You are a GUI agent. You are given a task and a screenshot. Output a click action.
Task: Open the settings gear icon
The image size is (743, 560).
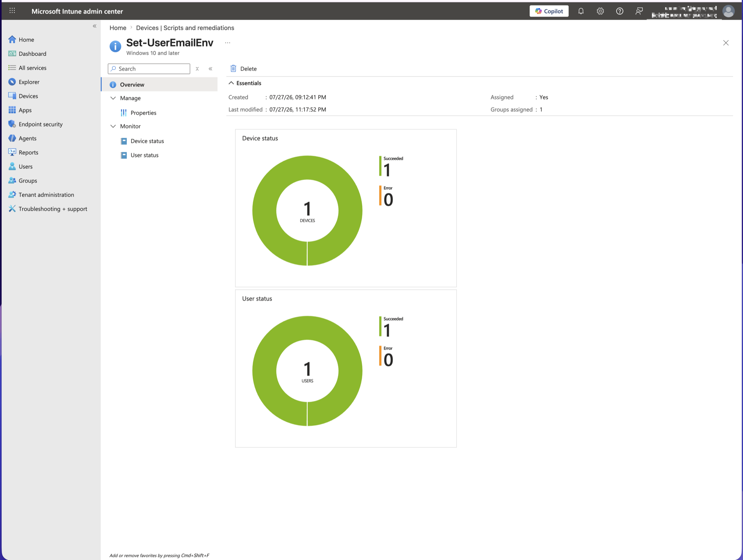point(600,11)
